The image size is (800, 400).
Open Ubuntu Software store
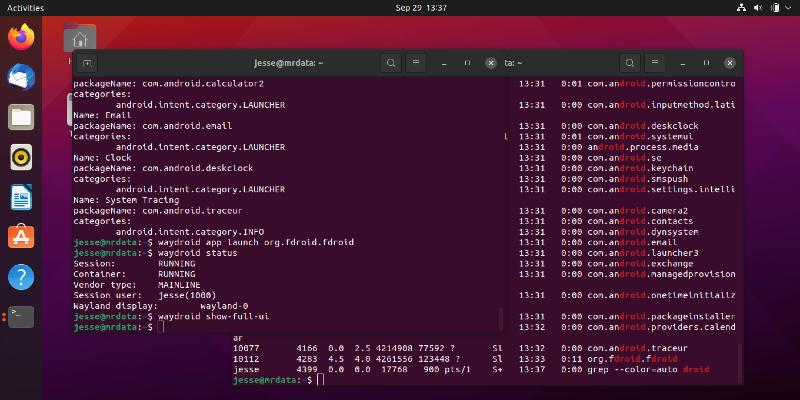21,237
